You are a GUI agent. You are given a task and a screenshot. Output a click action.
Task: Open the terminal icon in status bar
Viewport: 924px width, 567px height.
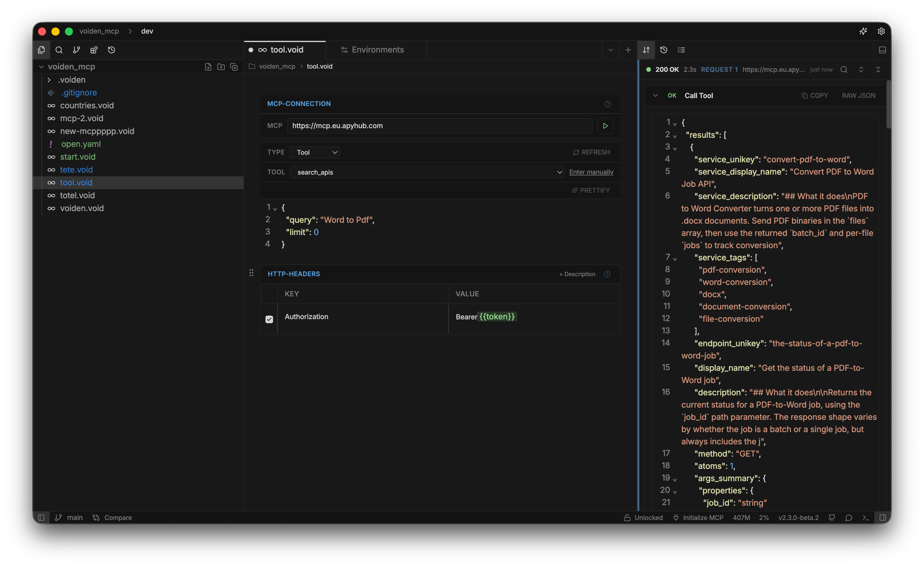click(866, 517)
